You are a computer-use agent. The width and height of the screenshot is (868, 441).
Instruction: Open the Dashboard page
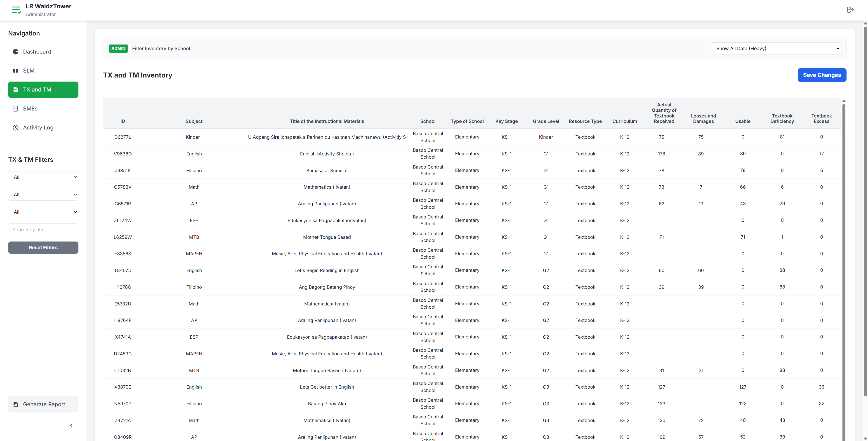(x=43, y=52)
